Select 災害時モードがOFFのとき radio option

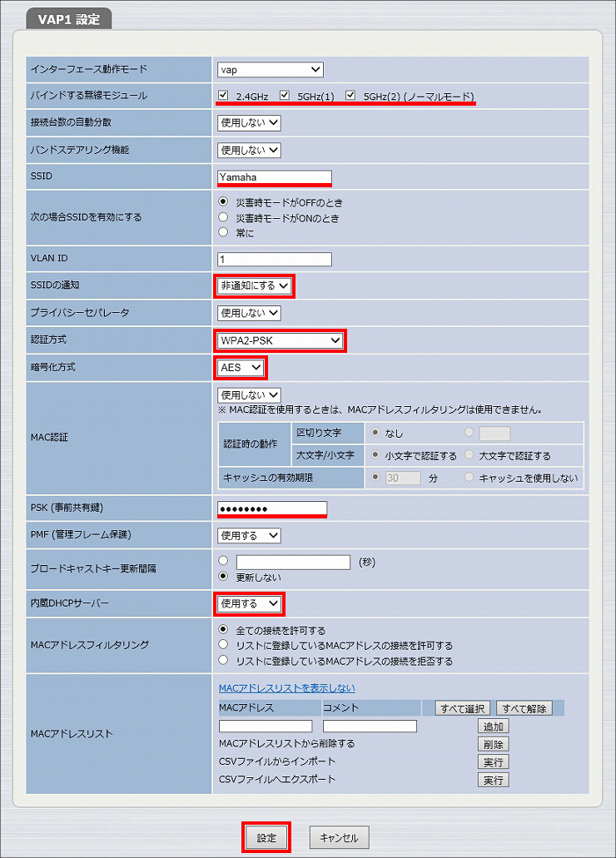pos(223,202)
